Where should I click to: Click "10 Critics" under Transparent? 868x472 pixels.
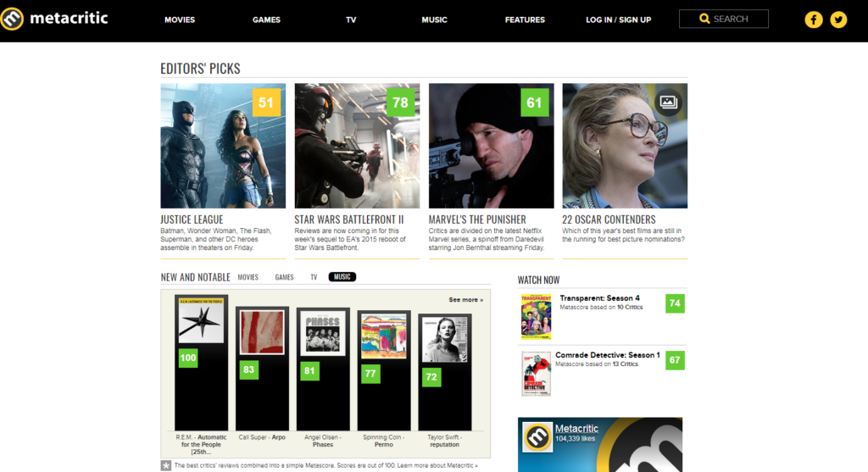click(x=630, y=307)
